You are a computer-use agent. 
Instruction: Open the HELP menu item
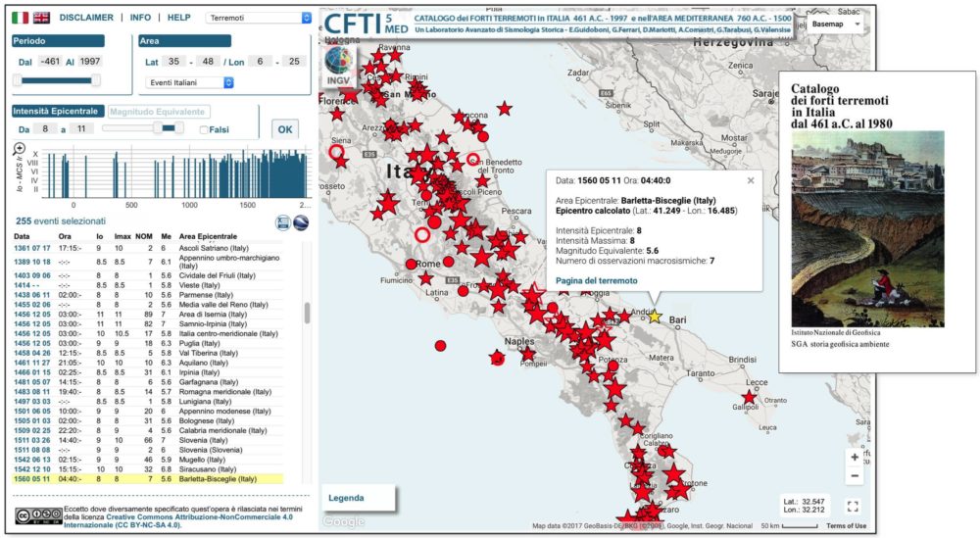pyautogui.click(x=178, y=18)
